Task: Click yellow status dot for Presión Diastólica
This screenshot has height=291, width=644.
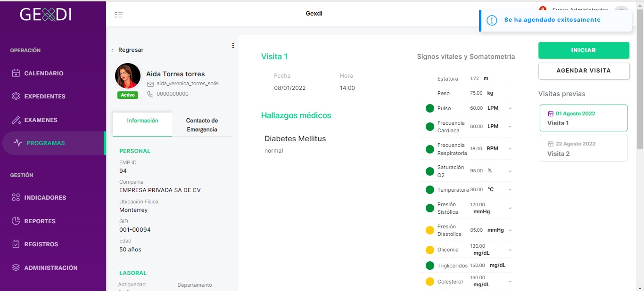Action: pyautogui.click(x=430, y=230)
